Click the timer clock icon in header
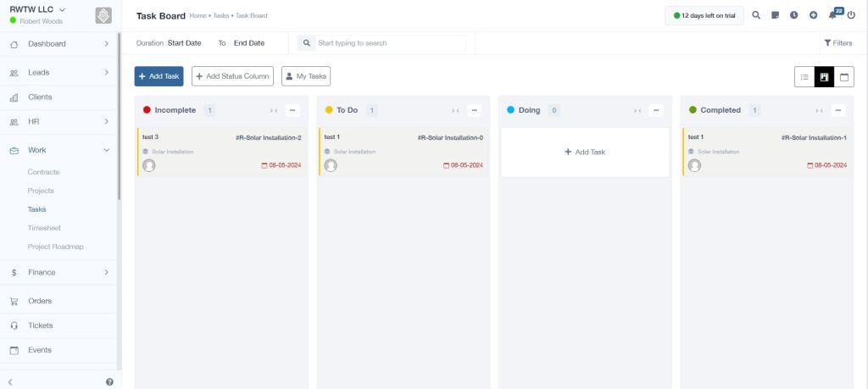The image size is (868, 389). point(793,15)
